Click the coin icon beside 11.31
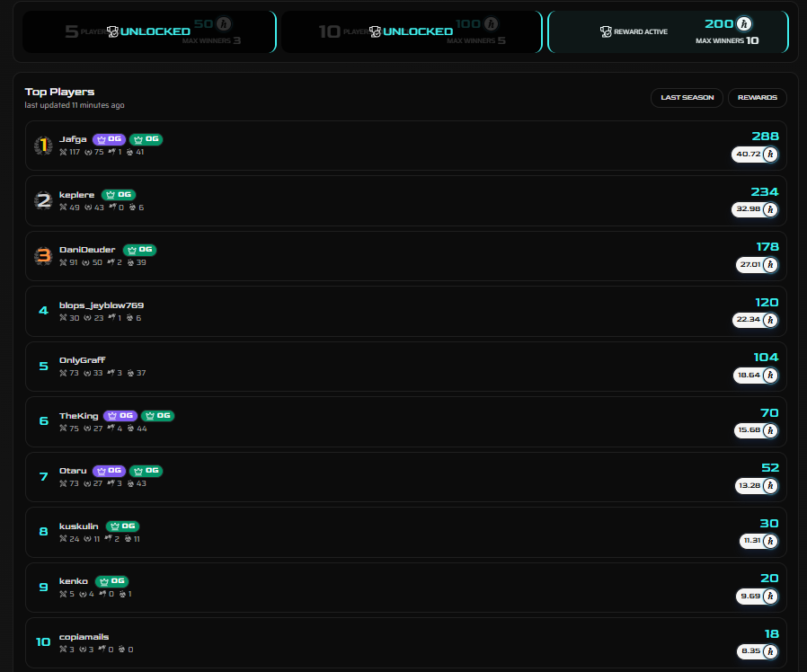This screenshot has height=672, width=807. [770, 541]
